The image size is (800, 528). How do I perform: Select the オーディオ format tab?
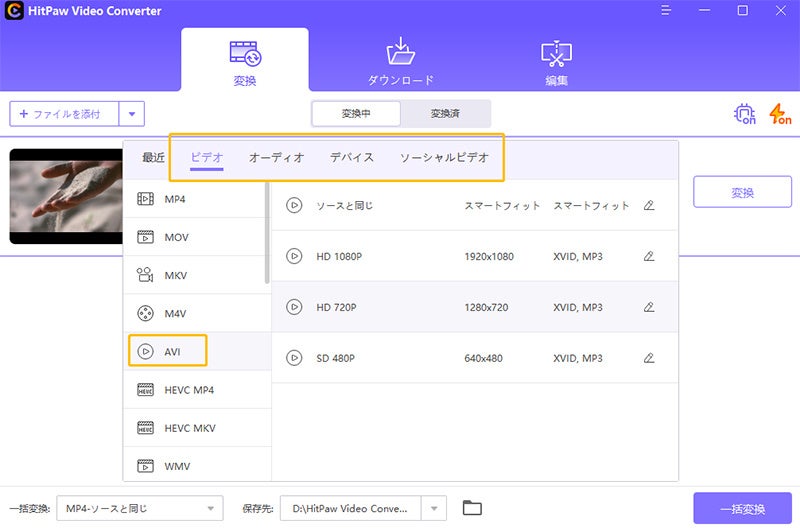(x=277, y=157)
